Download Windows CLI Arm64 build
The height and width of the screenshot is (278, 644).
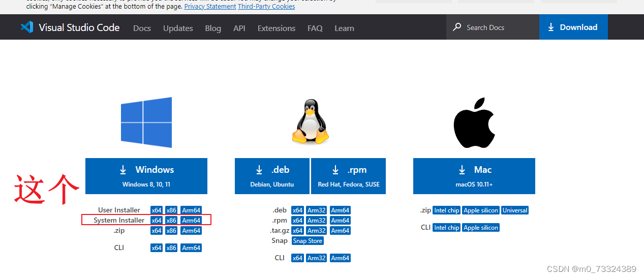click(x=191, y=248)
